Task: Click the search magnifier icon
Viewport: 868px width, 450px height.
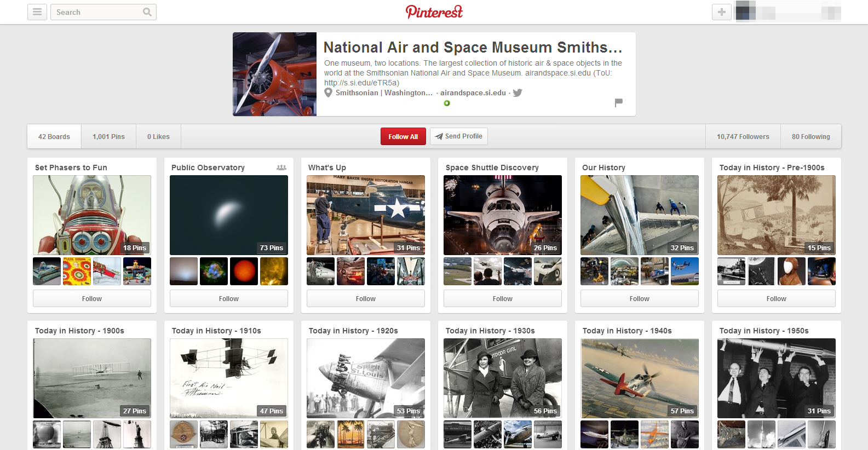Action: click(147, 12)
